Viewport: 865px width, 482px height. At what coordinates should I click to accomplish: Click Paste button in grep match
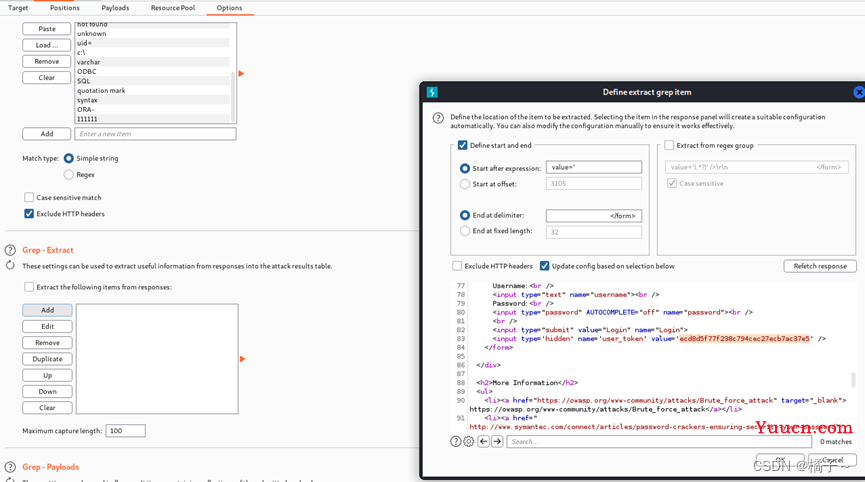[47, 29]
